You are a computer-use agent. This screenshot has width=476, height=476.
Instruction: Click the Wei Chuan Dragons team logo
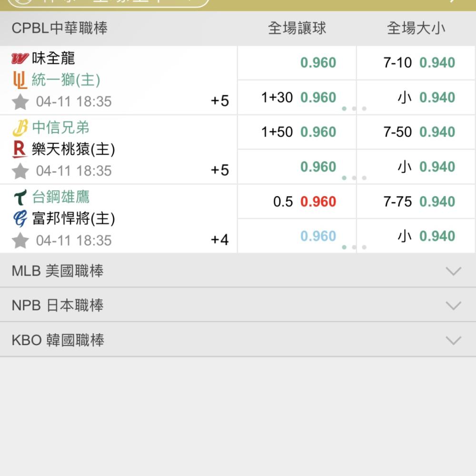click(x=20, y=58)
